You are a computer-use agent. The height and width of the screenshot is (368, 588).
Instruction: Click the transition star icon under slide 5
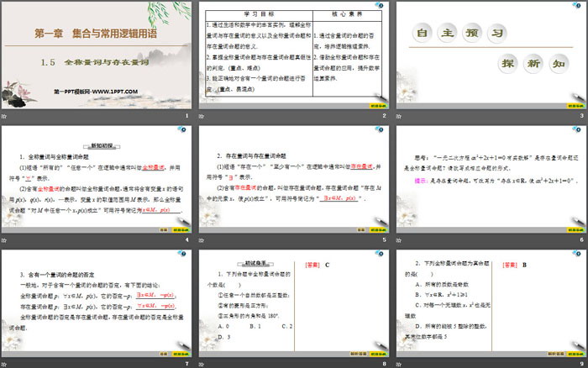pyautogui.click(x=202, y=239)
